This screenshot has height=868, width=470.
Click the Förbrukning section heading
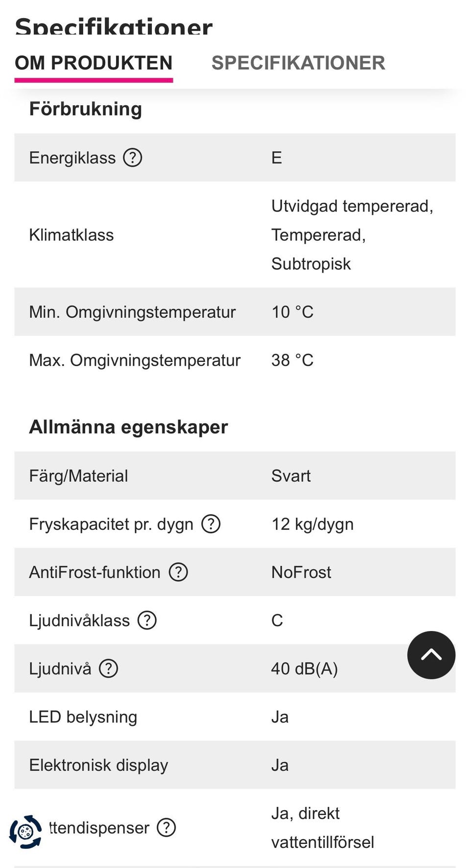pos(86,109)
